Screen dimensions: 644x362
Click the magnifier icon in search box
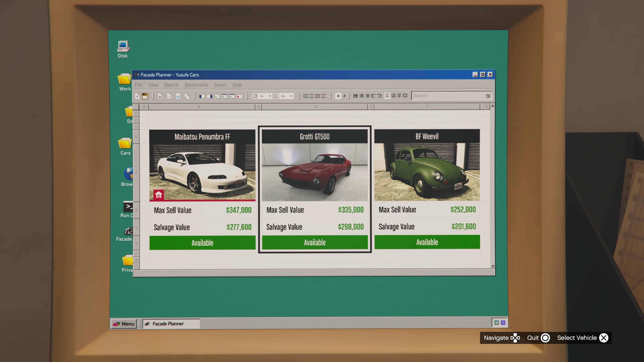[488, 95]
